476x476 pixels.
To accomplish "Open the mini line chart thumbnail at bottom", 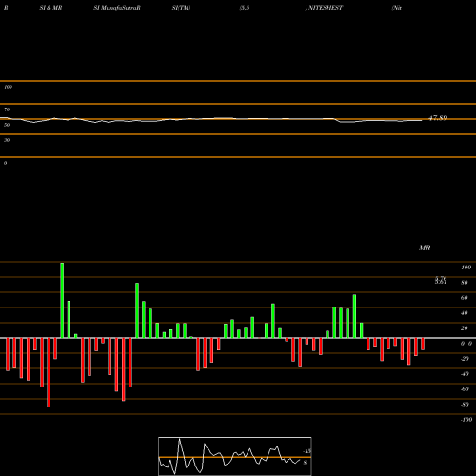I will tap(235, 456).
